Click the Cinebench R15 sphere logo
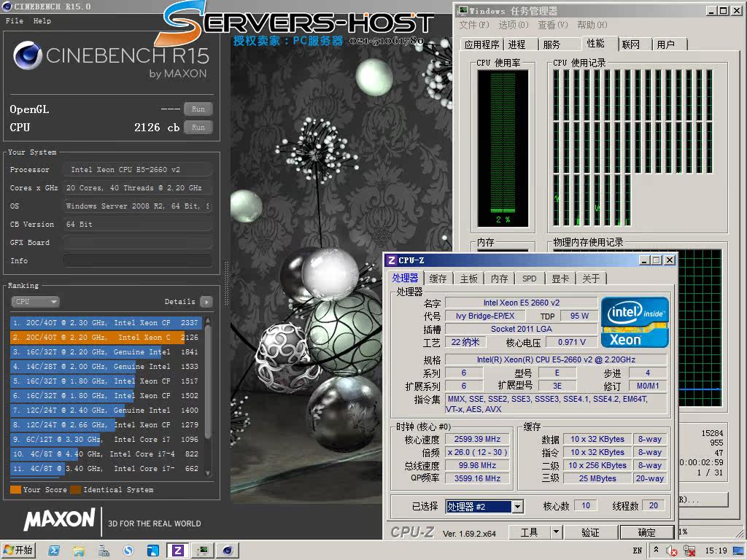747x560 pixels. (x=28, y=55)
